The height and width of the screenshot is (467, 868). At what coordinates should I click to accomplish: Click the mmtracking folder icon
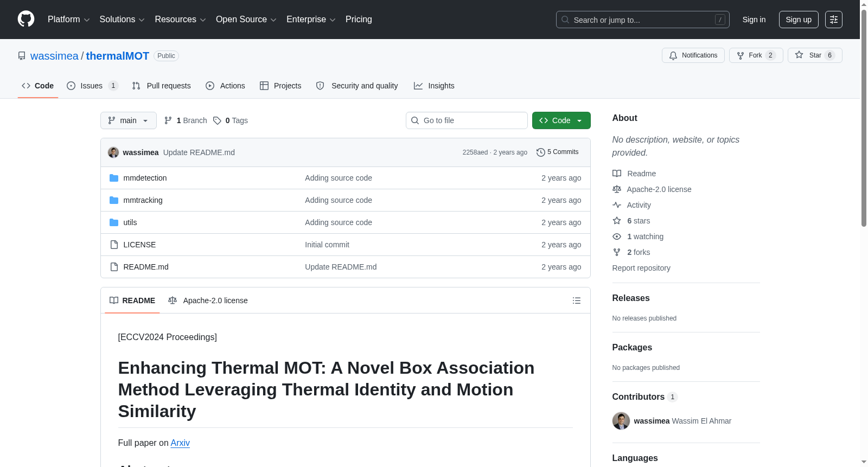tap(114, 200)
